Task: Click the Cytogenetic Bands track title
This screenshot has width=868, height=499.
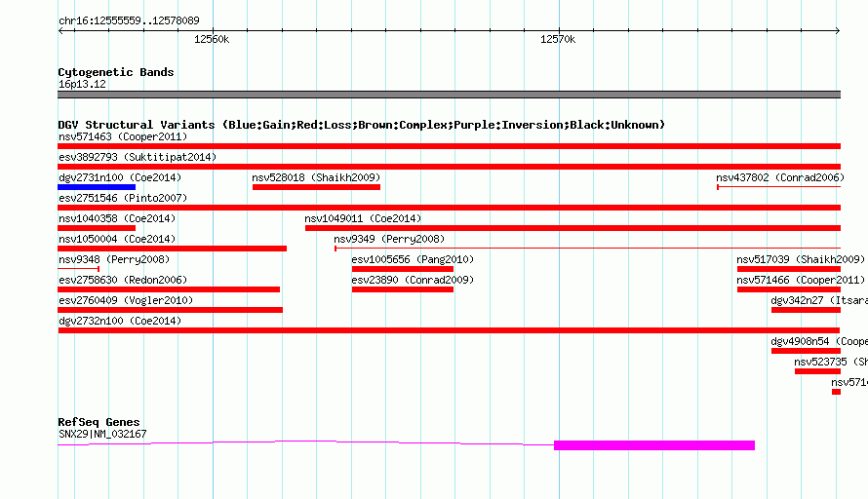Action: coord(116,72)
